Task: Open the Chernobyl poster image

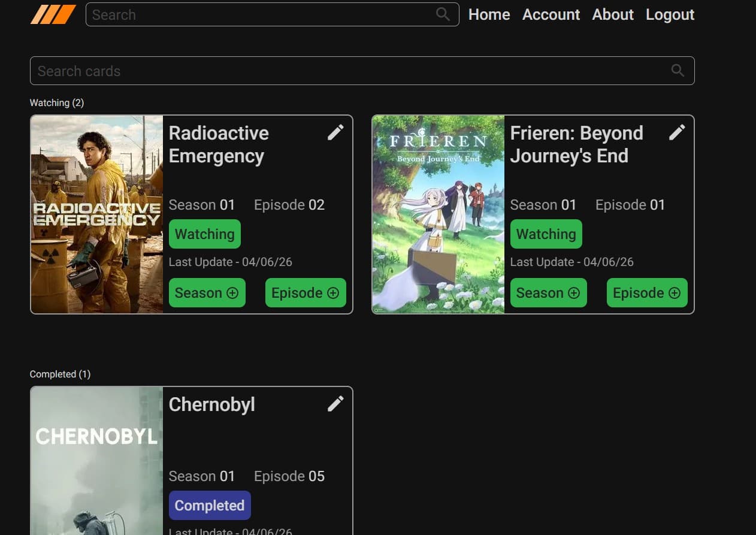Action: coord(97,461)
